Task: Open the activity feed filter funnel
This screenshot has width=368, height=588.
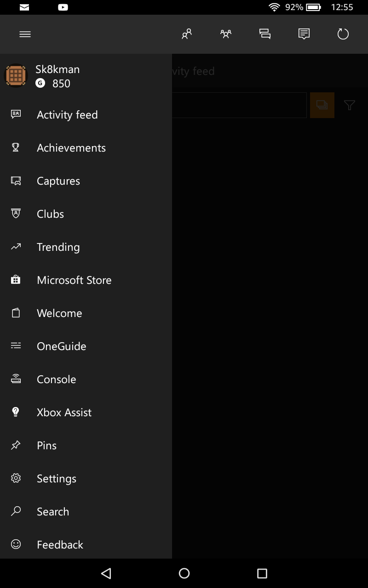Action: click(350, 105)
